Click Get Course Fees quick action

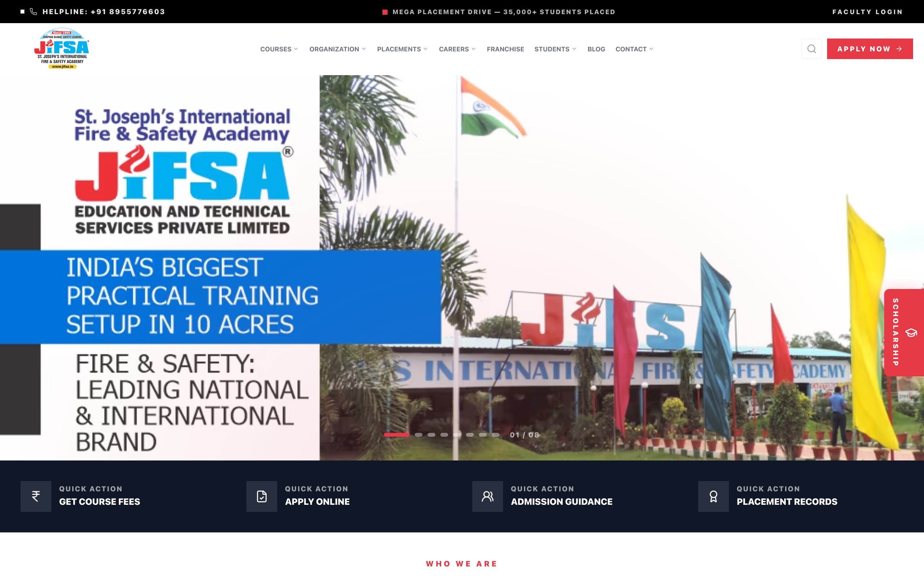81,496
